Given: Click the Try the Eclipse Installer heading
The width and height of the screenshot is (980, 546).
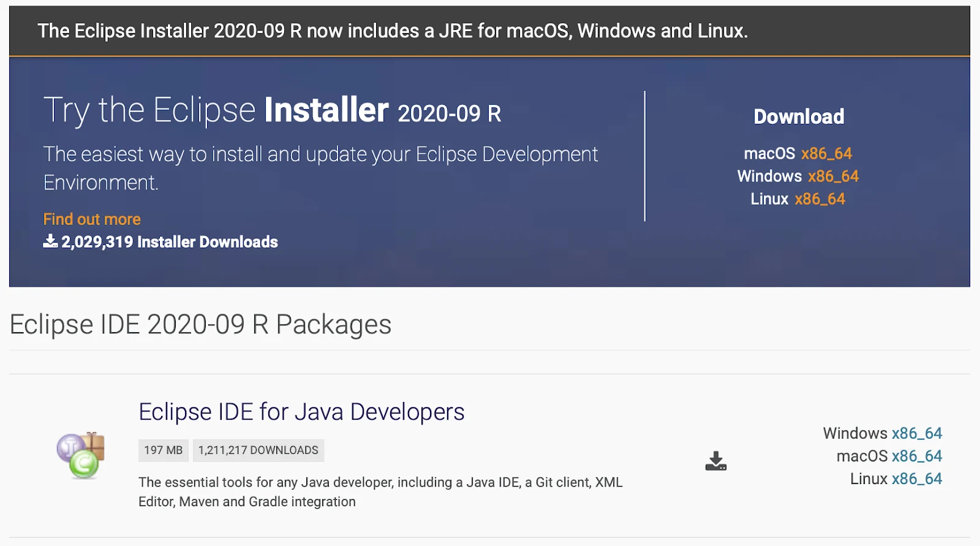Looking at the screenshot, I should point(272,110).
